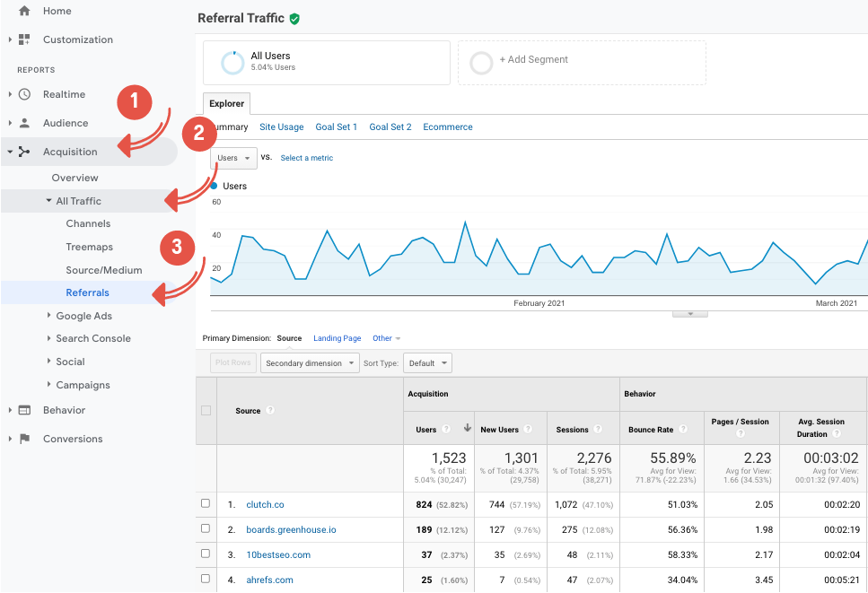Click the Select a metric link
Viewport: 868px width, 593px height.
[306, 158]
